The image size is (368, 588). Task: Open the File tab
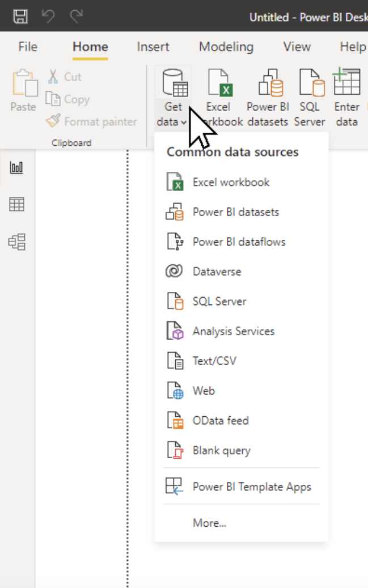click(28, 47)
